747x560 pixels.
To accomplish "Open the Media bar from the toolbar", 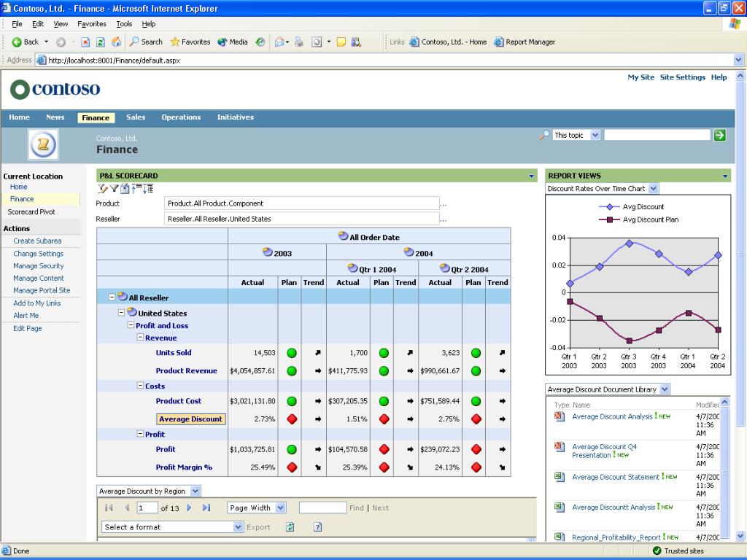I will click(233, 42).
